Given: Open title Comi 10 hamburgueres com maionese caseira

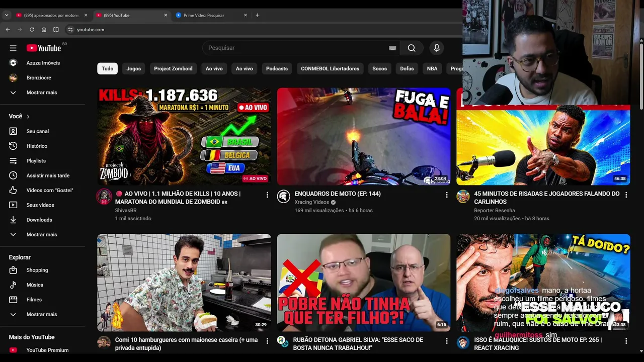Looking at the screenshot, I should (186, 344).
